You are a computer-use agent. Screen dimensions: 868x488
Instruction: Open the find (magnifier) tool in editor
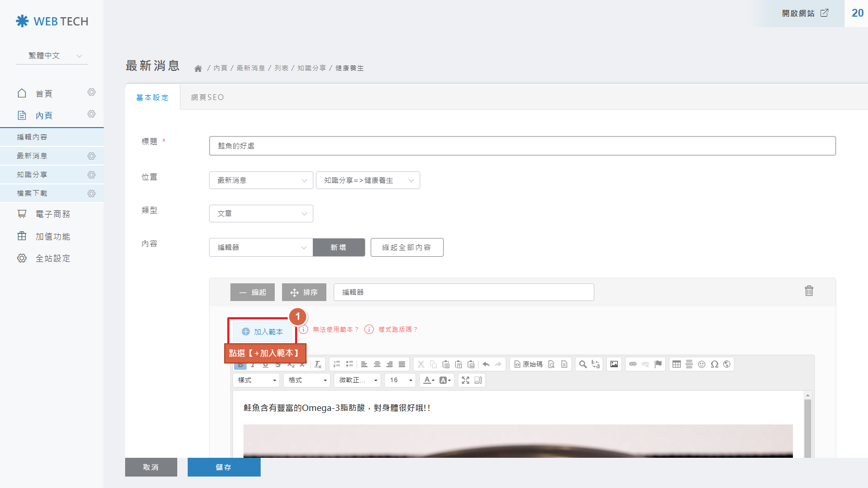tap(583, 364)
